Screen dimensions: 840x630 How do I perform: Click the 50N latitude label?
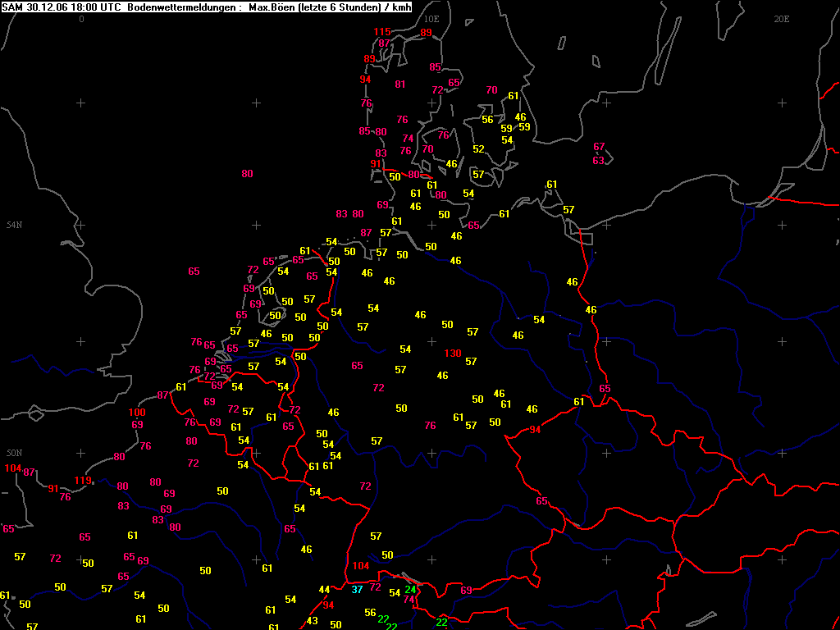pos(14,453)
